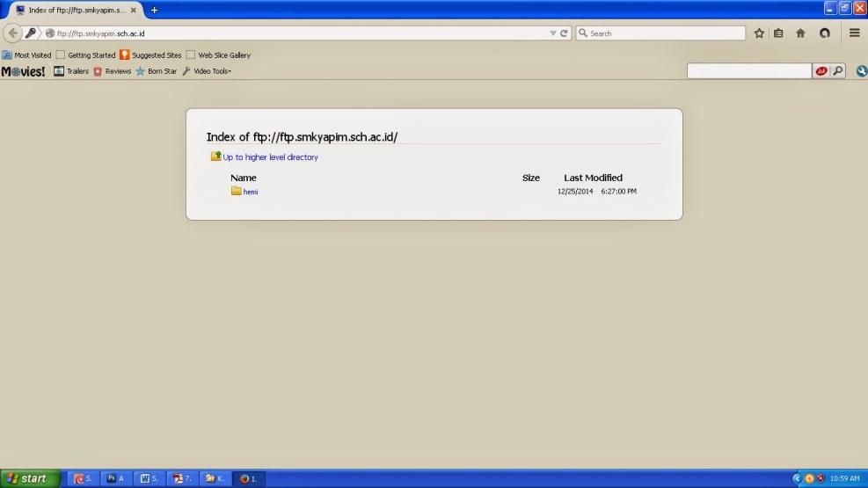Screen dimensions: 868x488
Task: Click the Movies! toolbar logo
Action: 23,71
